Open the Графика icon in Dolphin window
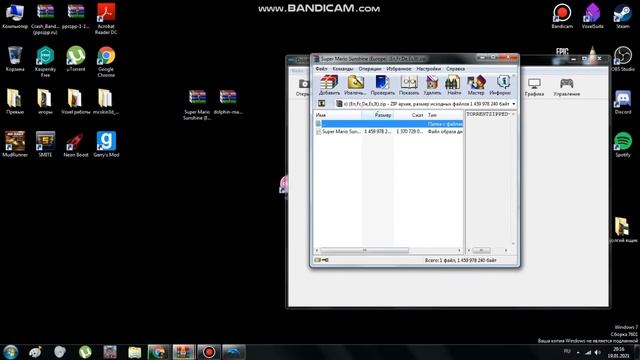Image resolution: width=640 pixels, height=360 pixels. coord(534,87)
